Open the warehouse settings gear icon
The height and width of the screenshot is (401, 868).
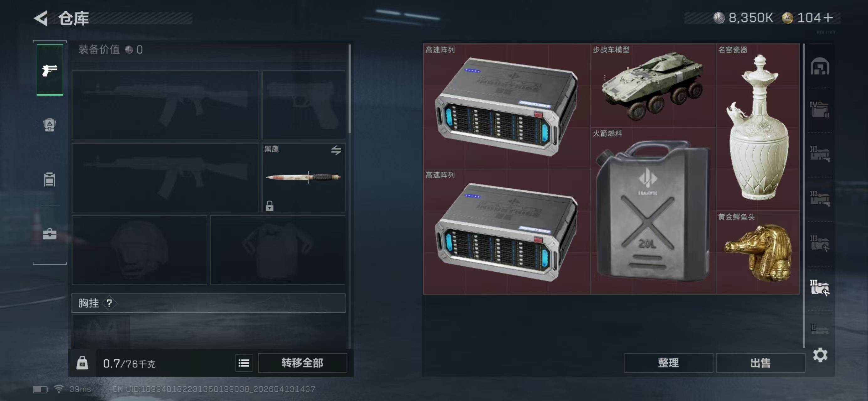click(820, 355)
